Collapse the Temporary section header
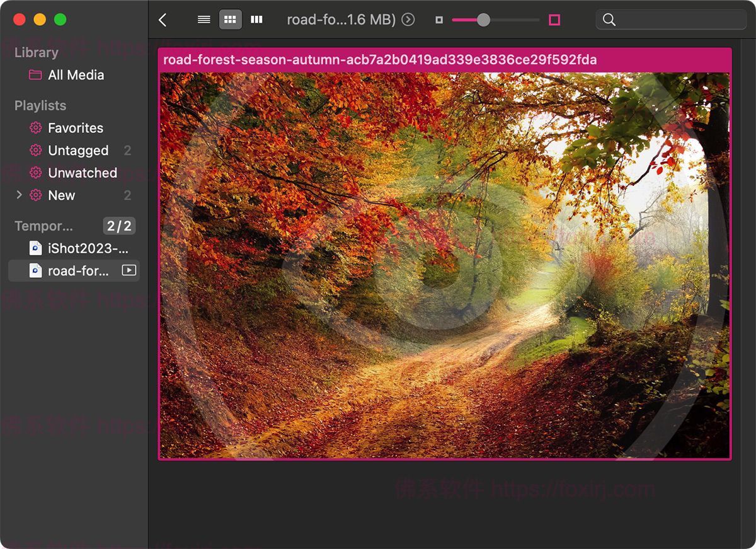This screenshot has height=549, width=756. pos(44,226)
